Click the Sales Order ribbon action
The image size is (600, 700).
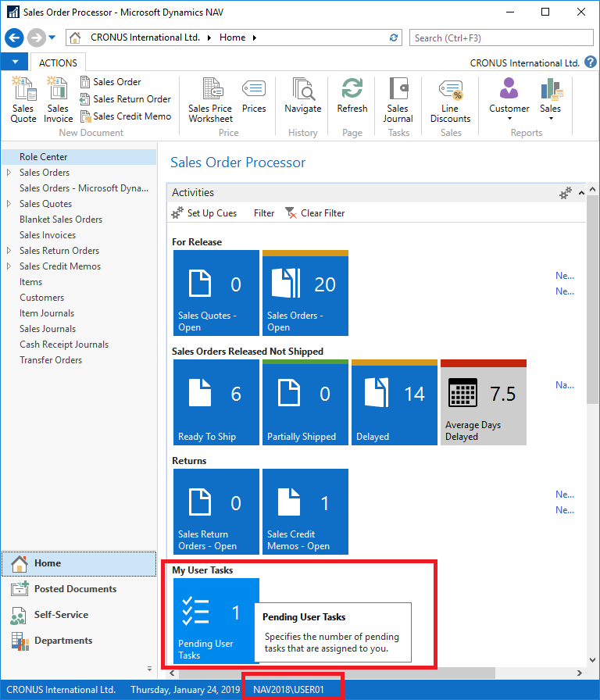(110, 82)
